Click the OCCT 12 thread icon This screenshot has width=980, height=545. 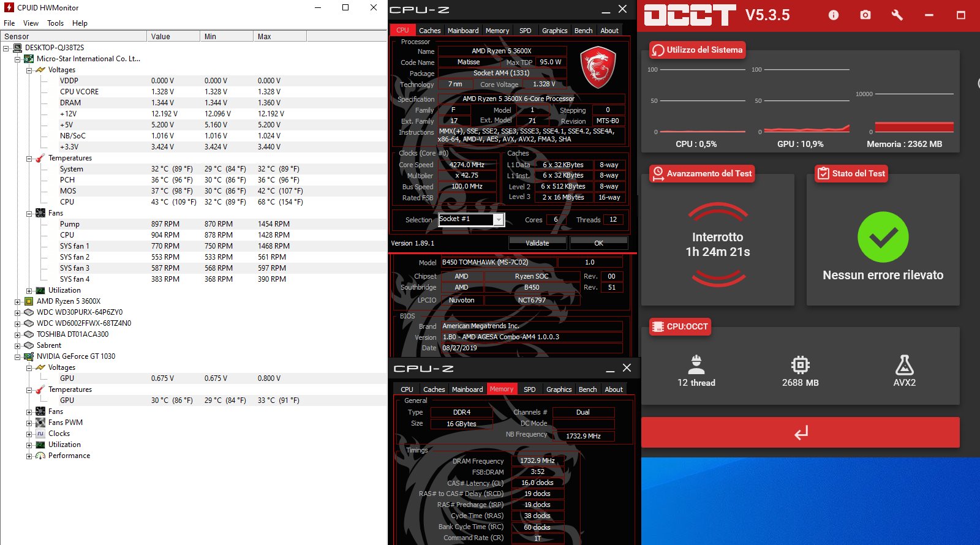(696, 365)
